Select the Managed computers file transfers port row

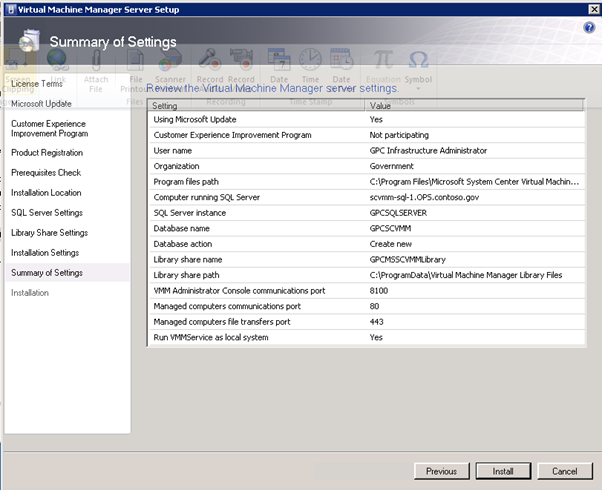(367, 322)
